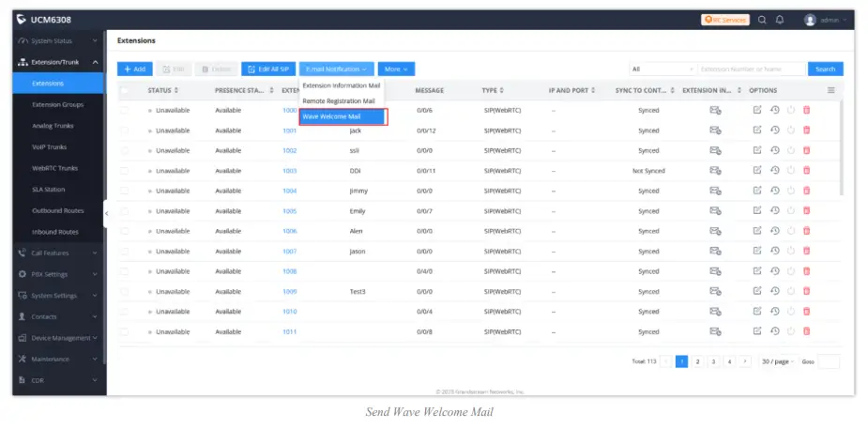Open the E-mail Notification dropdown

pyautogui.click(x=337, y=69)
